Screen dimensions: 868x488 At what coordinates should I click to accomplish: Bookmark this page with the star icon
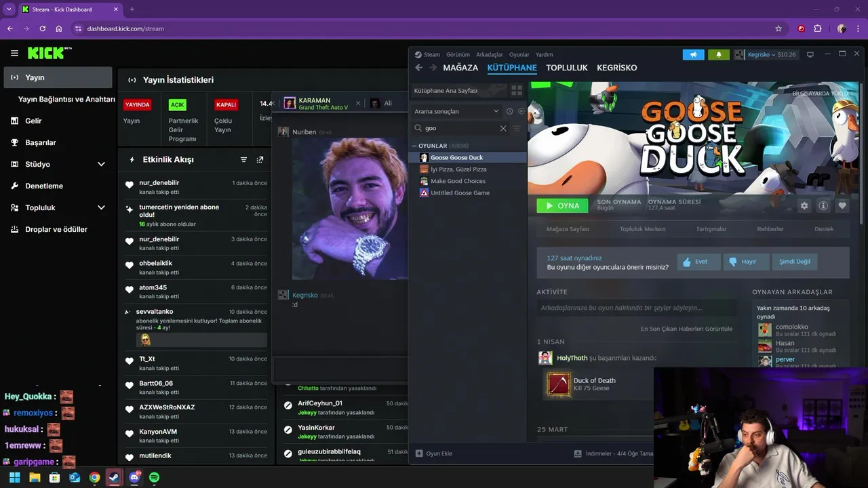coord(778,28)
